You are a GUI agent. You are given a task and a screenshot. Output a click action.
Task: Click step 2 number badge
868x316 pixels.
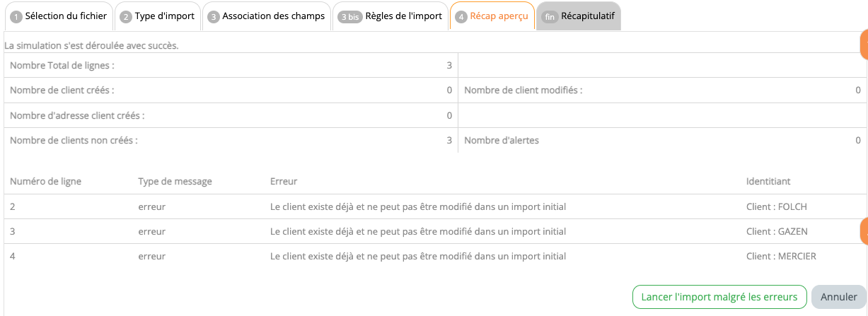pyautogui.click(x=126, y=16)
